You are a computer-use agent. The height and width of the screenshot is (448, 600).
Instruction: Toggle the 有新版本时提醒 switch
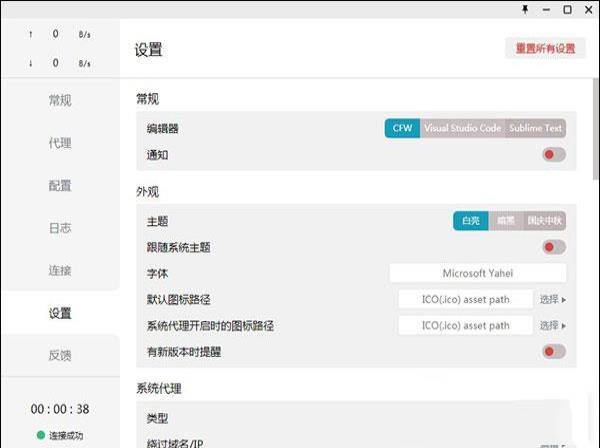(554, 351)
